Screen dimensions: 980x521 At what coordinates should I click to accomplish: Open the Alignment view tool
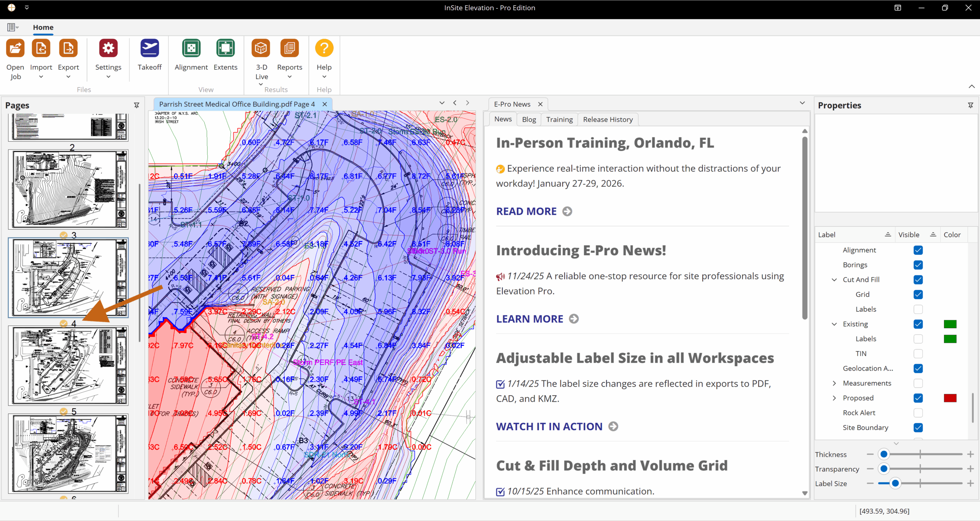point(191,49)
